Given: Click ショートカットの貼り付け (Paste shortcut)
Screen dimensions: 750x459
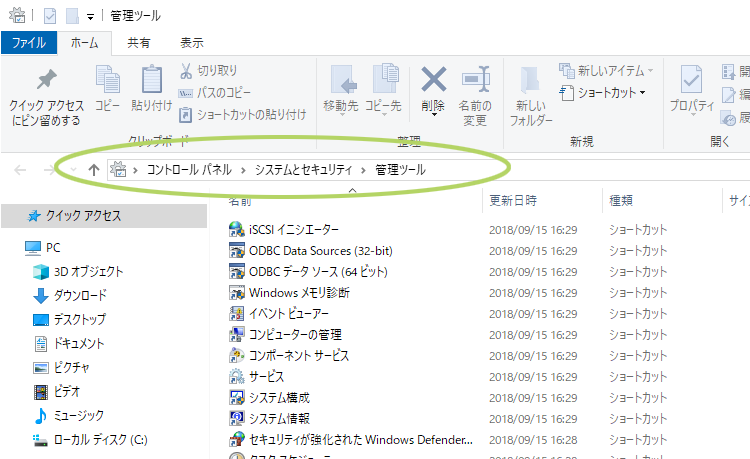Looking at the screenshot, I should [243, 114].
